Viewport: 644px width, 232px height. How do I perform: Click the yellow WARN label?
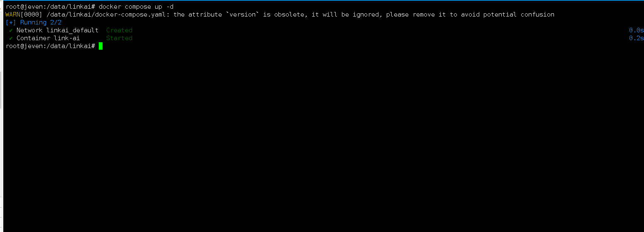(x=13, y=15)
